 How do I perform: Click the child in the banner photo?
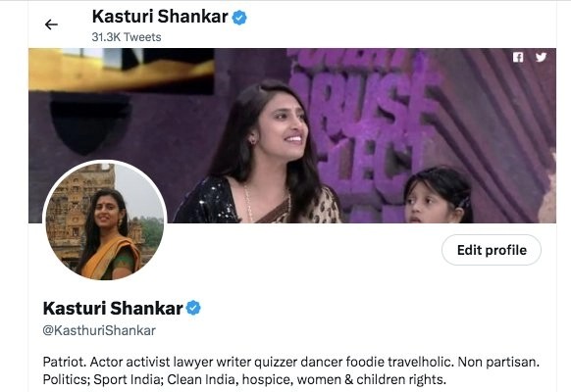(x=439, y=195)
